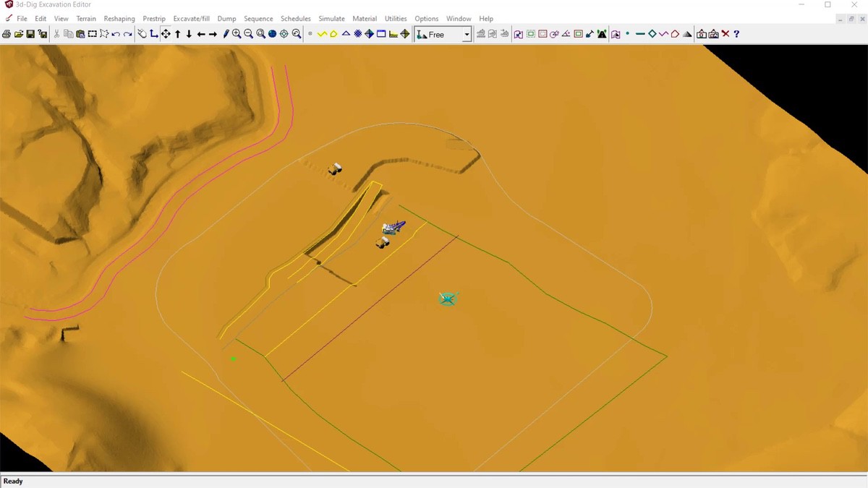
Task: Select the teal line tool
Action: point(640,34)
